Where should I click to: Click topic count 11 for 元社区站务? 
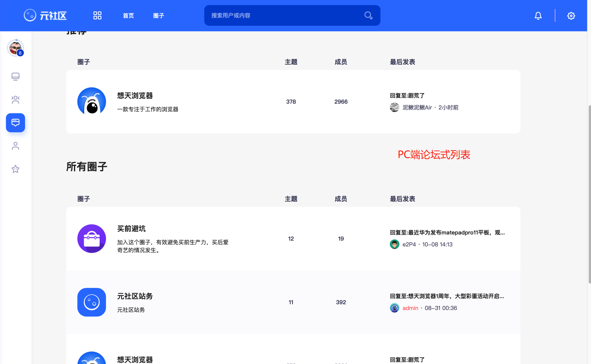coord(291,302)
